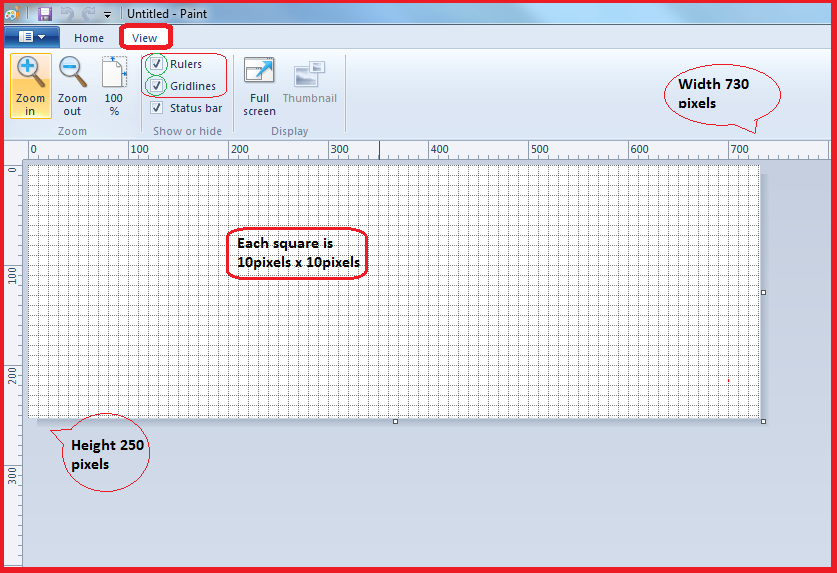The height and width of the screenshot is (573, 837).
Task: Click the Undo arrow in title bar
Action: (x=67, y=14)
